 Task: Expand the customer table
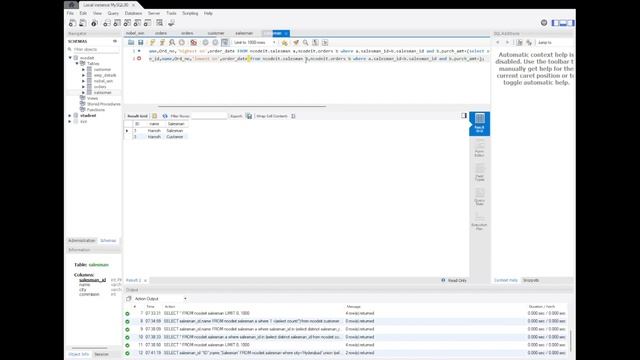(x=83, y=69)
